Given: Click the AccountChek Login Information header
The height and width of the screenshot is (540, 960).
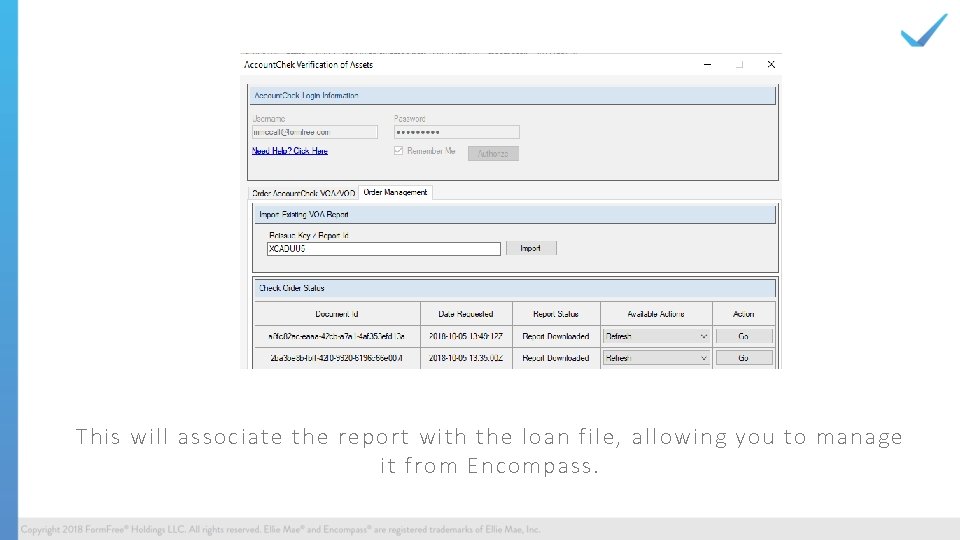Looking at the screenshot, I should pyautogui.click(x=512, y=96).
